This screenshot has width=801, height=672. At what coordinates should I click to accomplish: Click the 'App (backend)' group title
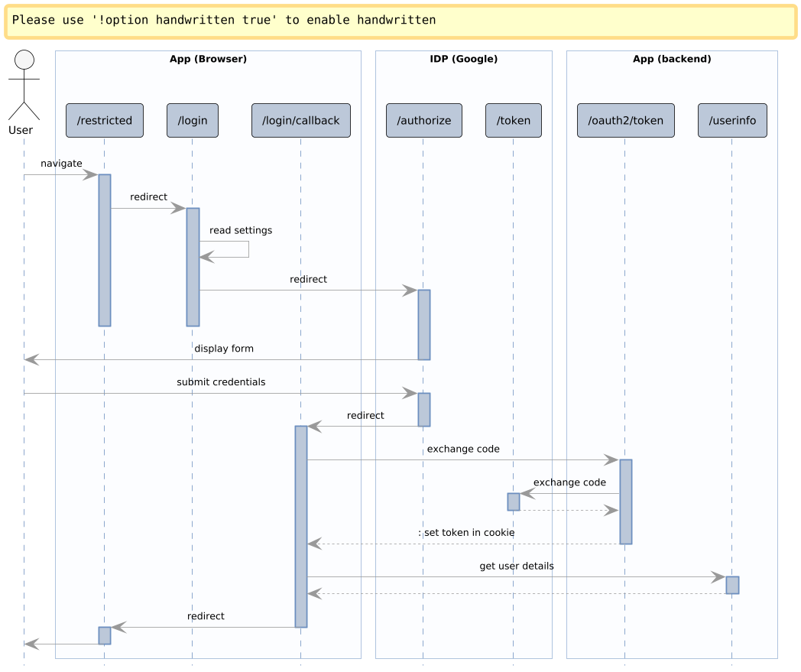[672, 59]
